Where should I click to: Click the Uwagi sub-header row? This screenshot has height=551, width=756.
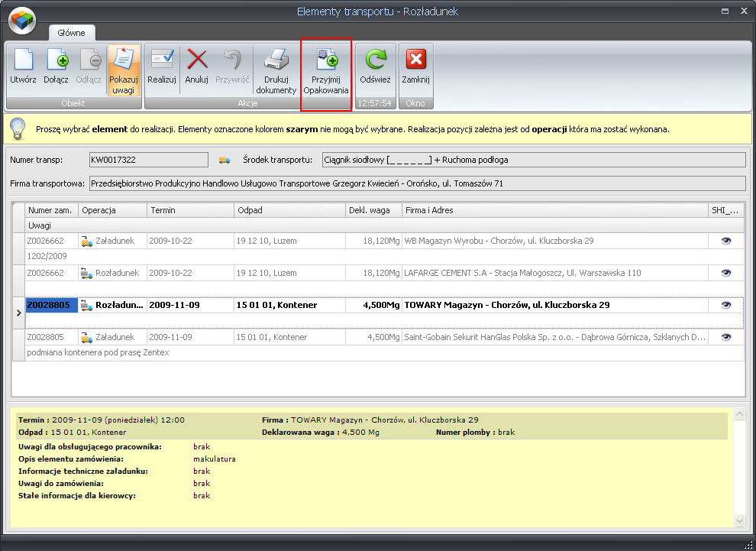[x=385, y=225]
